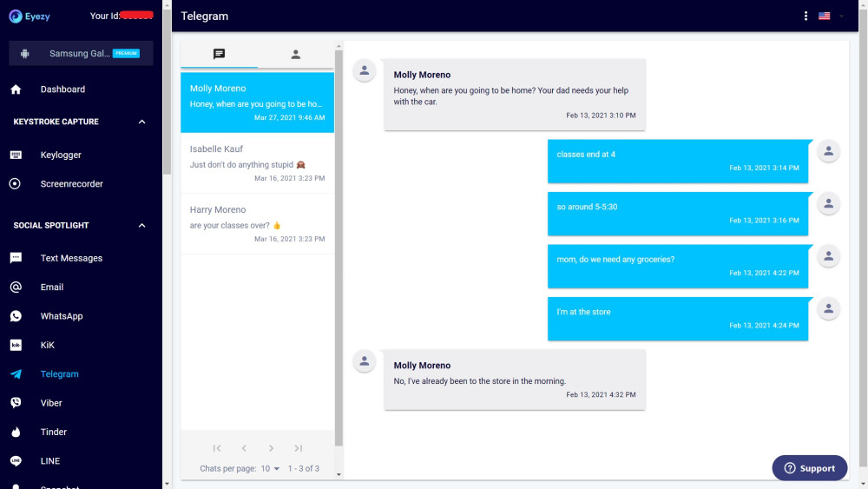Viewport: 868px width, 489px height.
Task: Open Dashboard home icon
Action: [16, 89]
